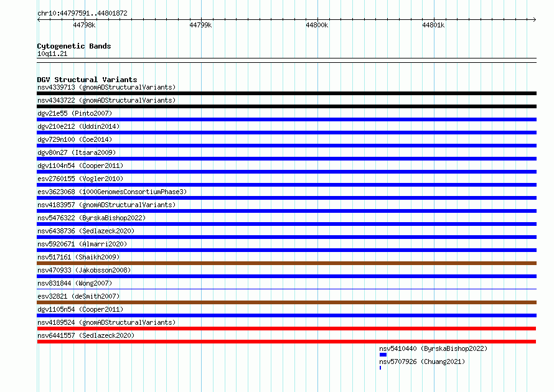
Task: Click the DGV Structural Variants track title
Action: pos(87,80)
